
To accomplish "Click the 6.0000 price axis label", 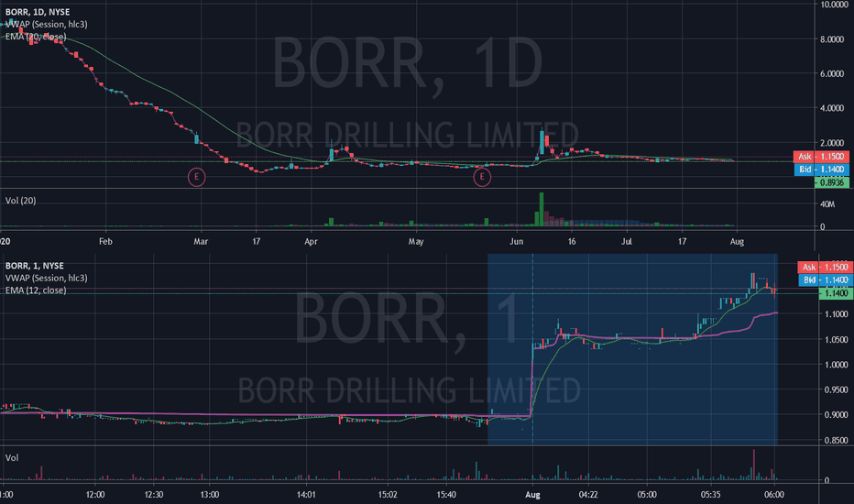I will pos(832,73).
